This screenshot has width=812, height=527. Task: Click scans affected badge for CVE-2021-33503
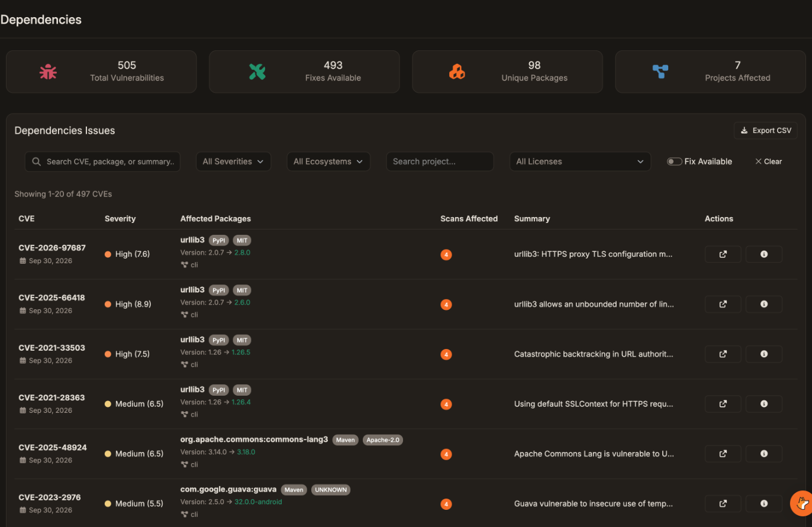[446, 355]
